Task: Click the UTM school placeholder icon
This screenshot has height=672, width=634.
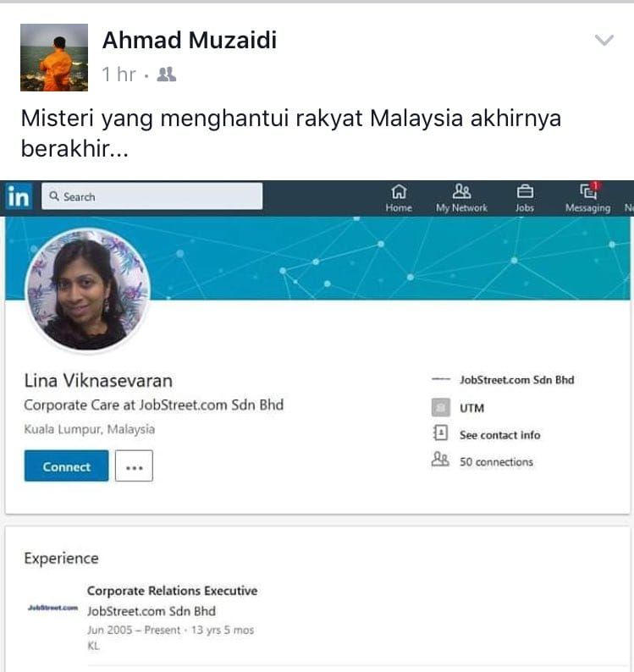Action: 441,407
